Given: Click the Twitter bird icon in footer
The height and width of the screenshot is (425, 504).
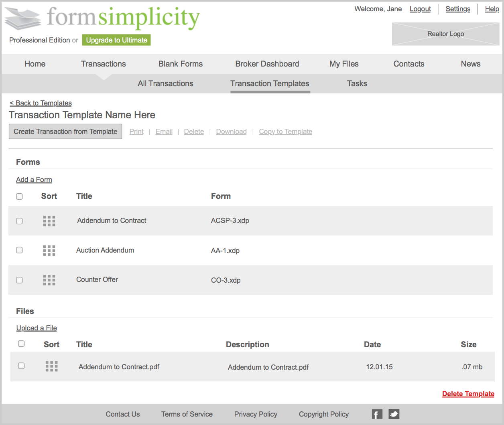Looking at the screenshot, I should [x=394, y=414].
